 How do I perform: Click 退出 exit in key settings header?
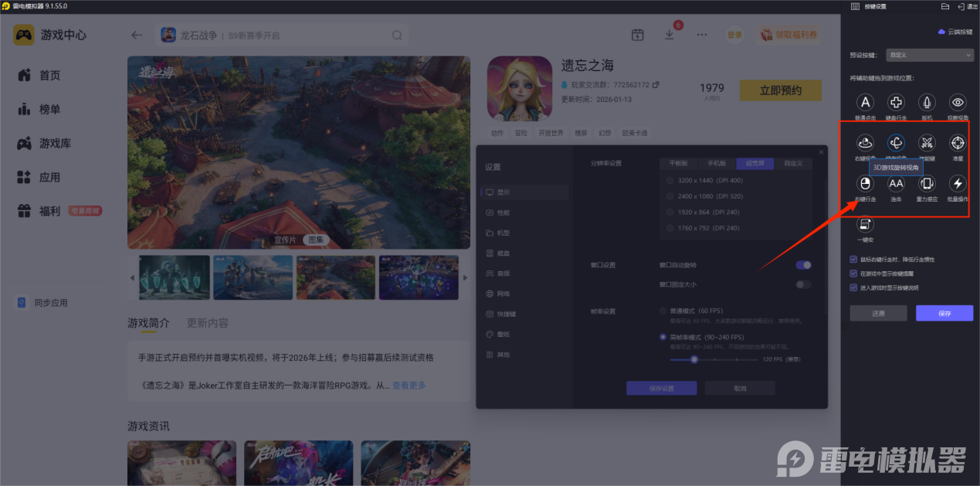point(966,6)
